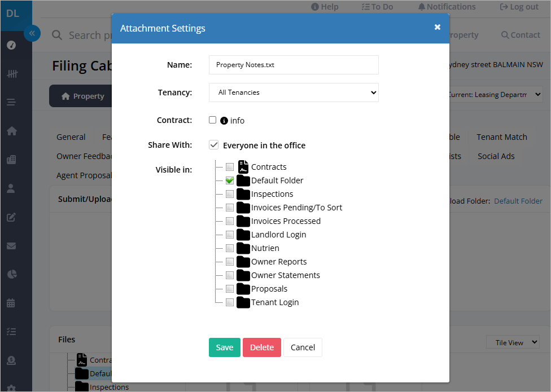Open the Agent Proposal tab
Screen dimensions: 551x392
(x=84, y=175)
